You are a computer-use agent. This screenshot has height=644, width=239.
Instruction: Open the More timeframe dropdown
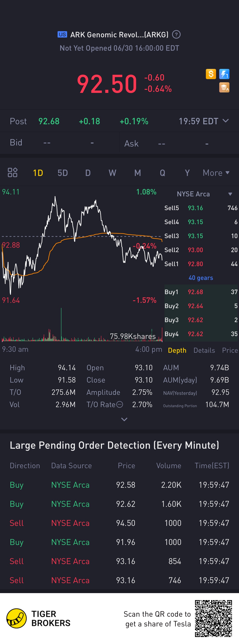pos(216,173)
